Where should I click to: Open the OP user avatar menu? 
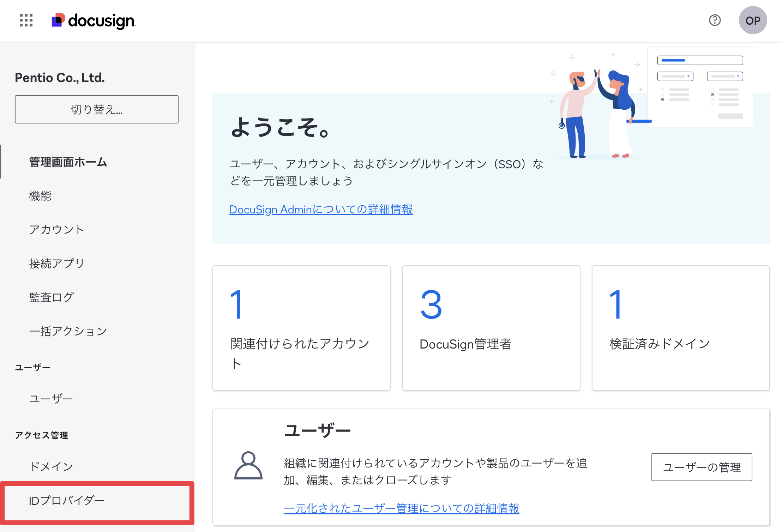coord(753,20)
